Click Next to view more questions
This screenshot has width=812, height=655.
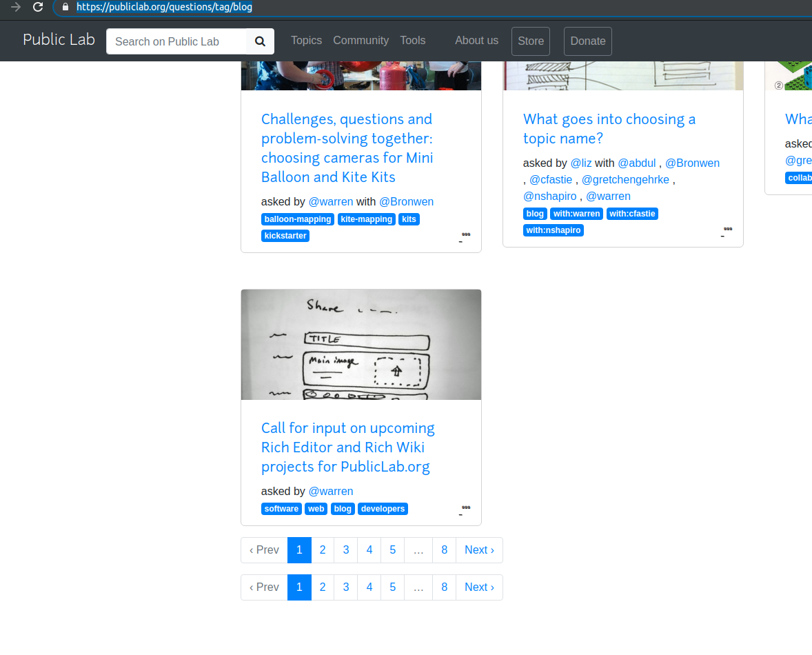pos(479,550)
